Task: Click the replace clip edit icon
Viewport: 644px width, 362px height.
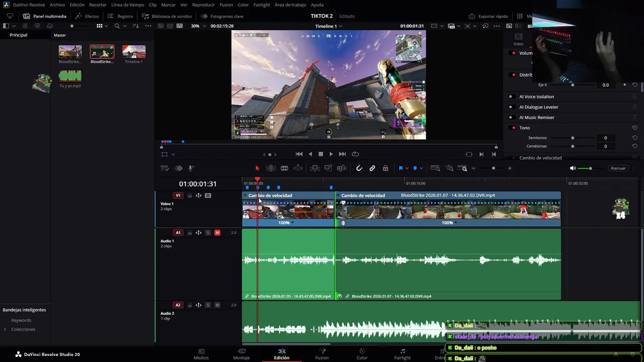Action: [x=342, y=168]
